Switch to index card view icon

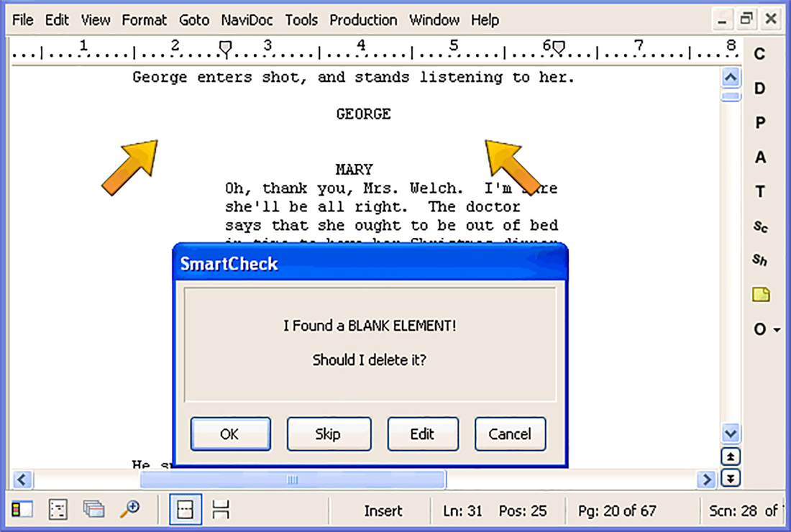[58, 509]
